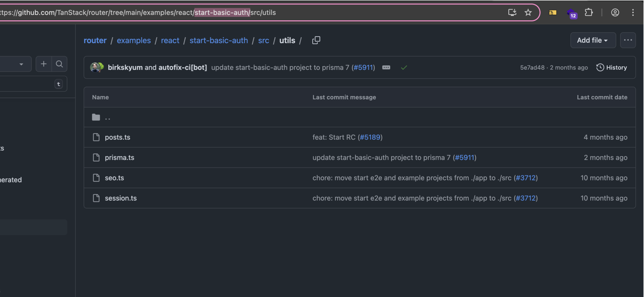Click the start-basic-auth breadcrumb link
644x297 pixels.
point(218,40)
